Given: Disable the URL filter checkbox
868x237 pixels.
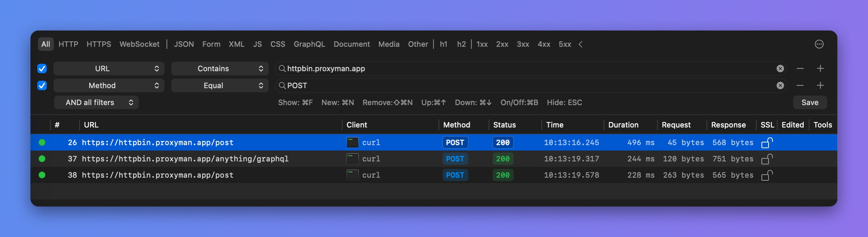Looking at the screenshot, I should tap(42, 68).
